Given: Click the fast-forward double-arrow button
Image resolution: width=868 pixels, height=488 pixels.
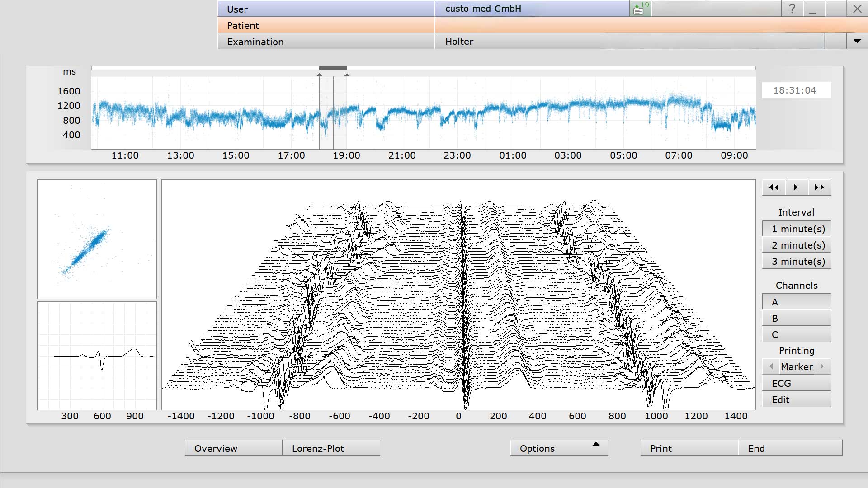Looking at the screenshot, I should (819, 188).
